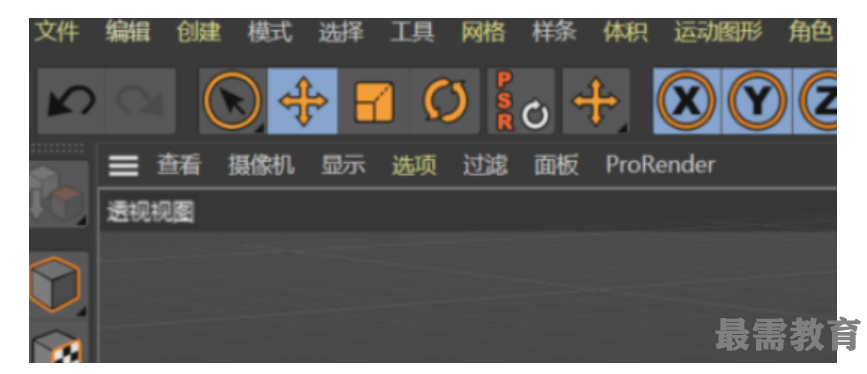Open the 角色 menu

(811, 32)
